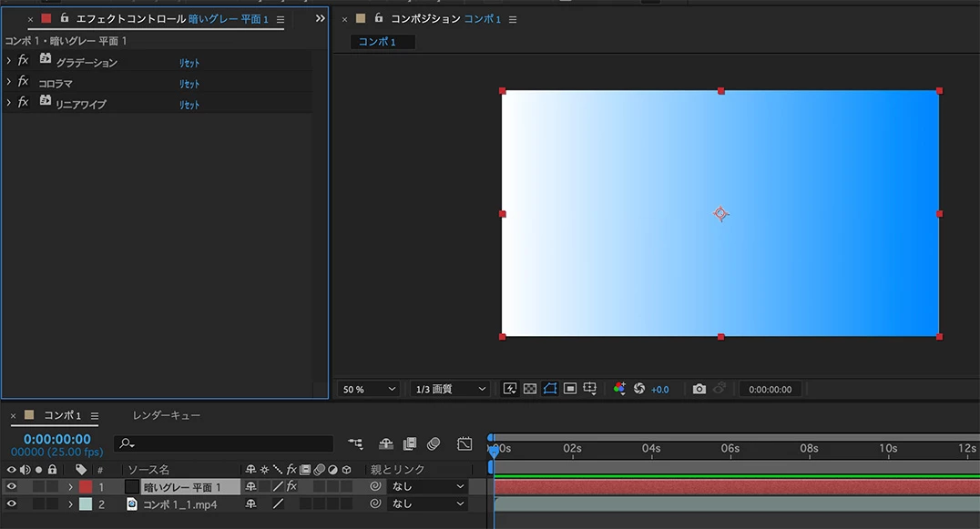Toggle the transparency grid icon
The image size is (980, 529).
point(529,389)
